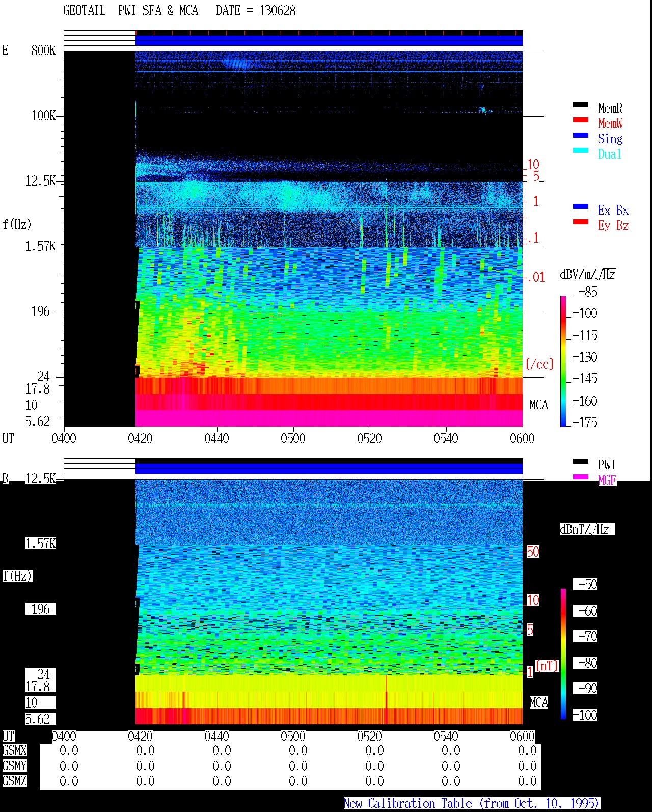Click the plot title 'GEOTAIL PWI SFA & MCA'
Viewport: 652px width, 812px height.
click(130, 10)
